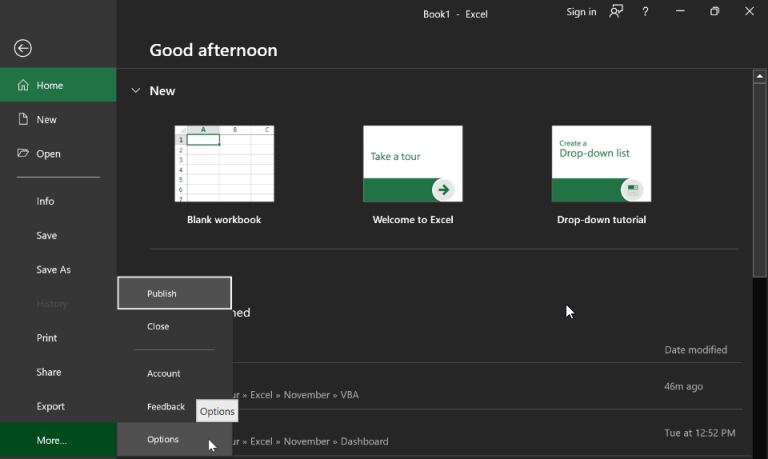768x459 pixels.
Task: Open Help question mark icon
Action: coord(646,12)
